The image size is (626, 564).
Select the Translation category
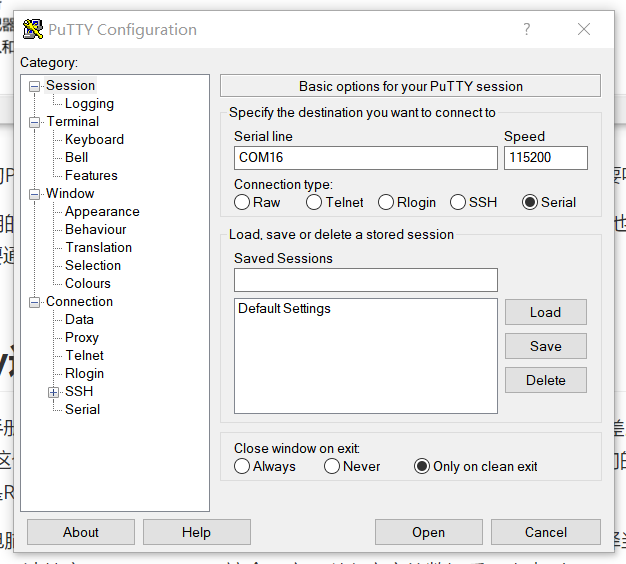coord(99,247)
